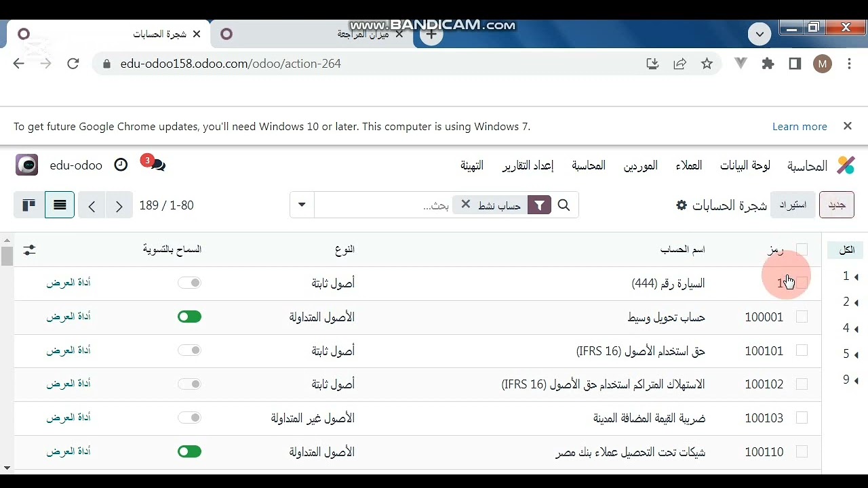Check the box for account 100102
Screen dimensions: 868x488
coord(802,384)
